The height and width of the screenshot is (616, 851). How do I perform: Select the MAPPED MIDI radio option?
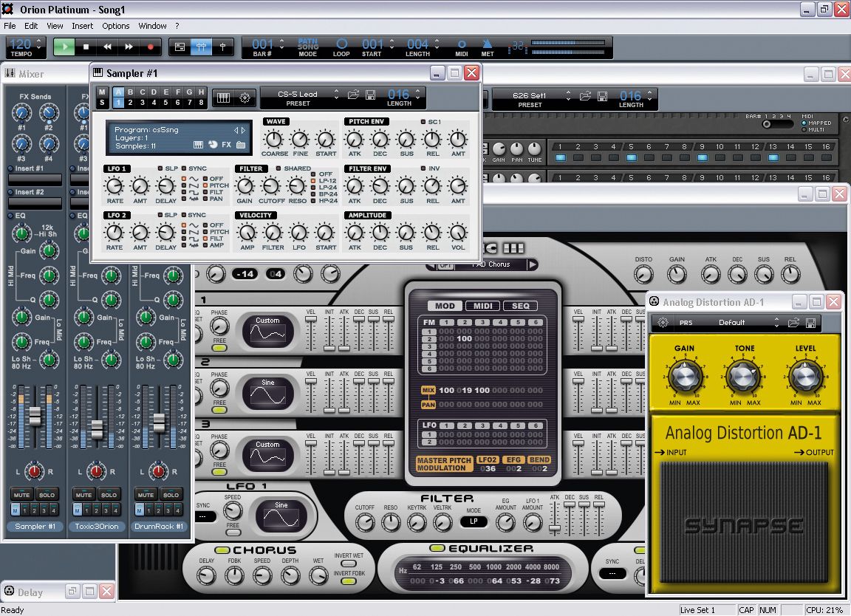(804, 123)
